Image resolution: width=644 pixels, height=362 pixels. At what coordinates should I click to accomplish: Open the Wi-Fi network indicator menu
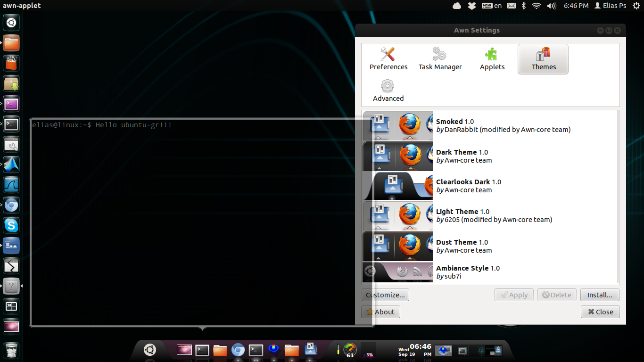pyautogui.click(x=536, y=6)
